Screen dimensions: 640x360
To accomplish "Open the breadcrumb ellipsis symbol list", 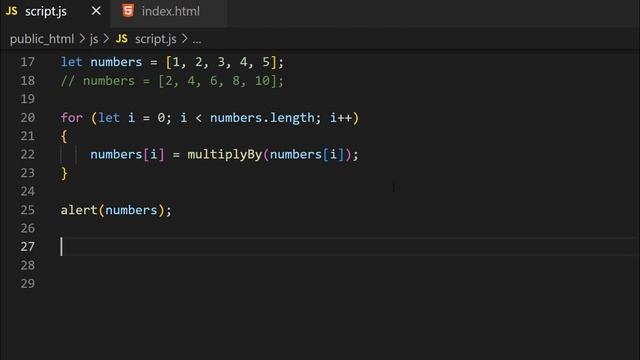I will (x=197, y=40).
